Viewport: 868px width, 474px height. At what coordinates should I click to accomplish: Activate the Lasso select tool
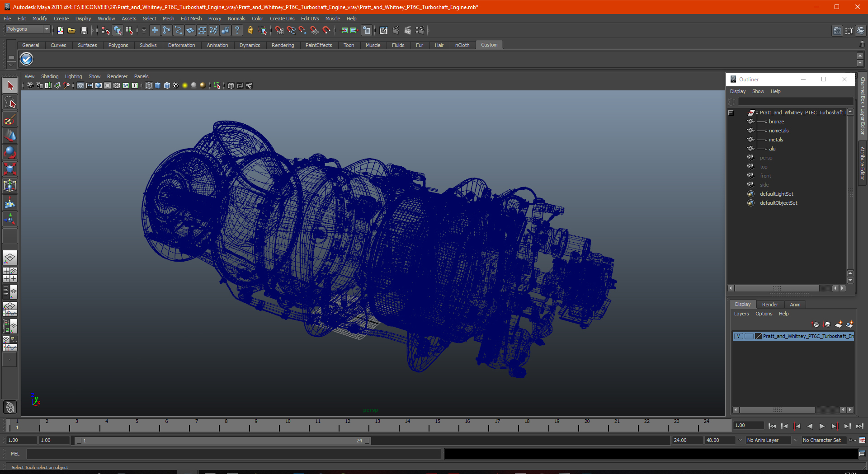pos(10,103)
